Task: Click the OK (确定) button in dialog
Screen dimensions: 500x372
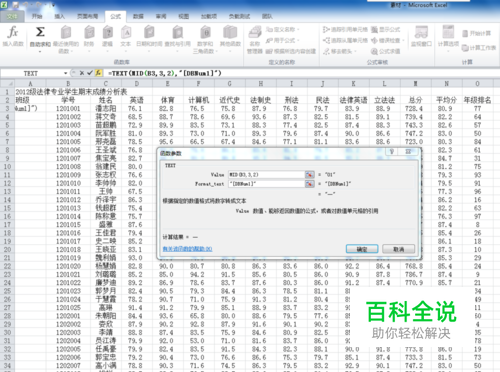Action: click(362, 249)
